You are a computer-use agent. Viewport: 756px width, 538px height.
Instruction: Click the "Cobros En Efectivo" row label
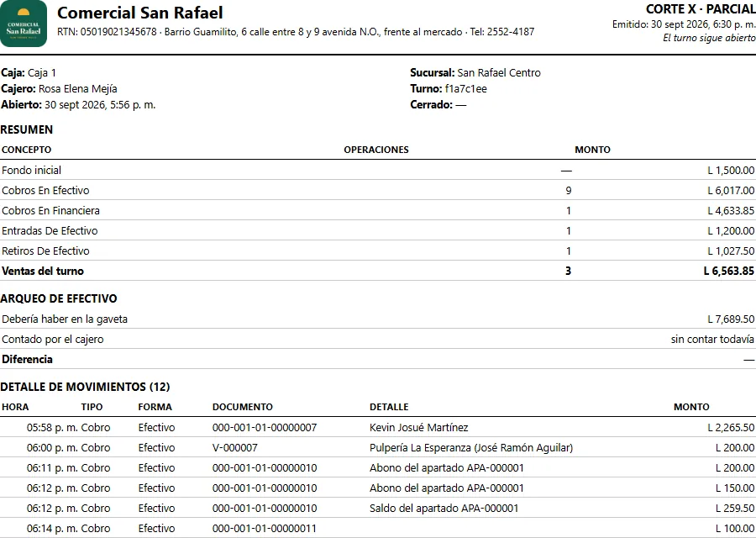pos(45,191)
